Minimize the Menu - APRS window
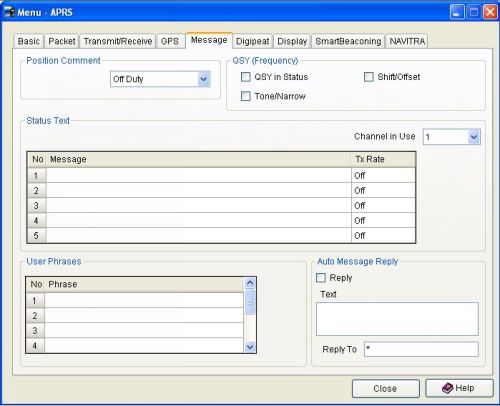Viewport: 500px width, 406px height. (x=457, y=12)
